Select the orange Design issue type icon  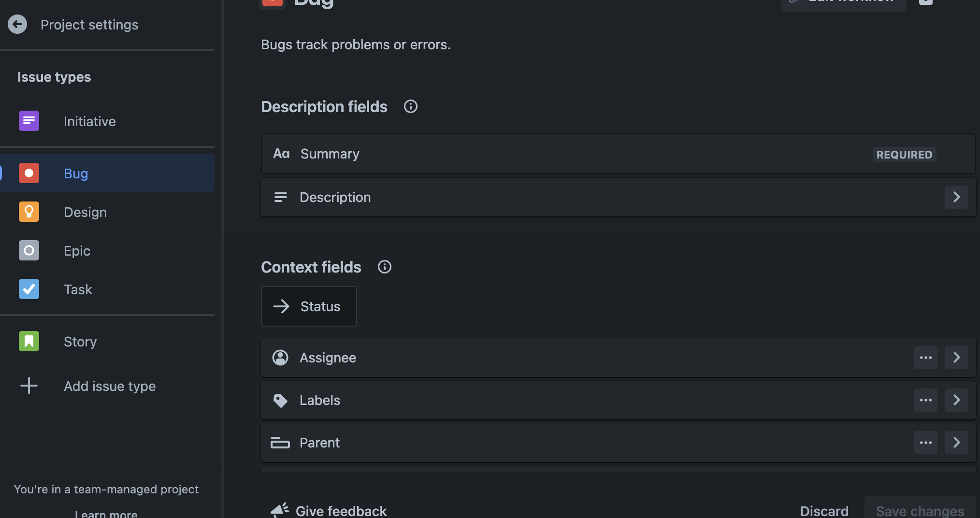(29, 212)
